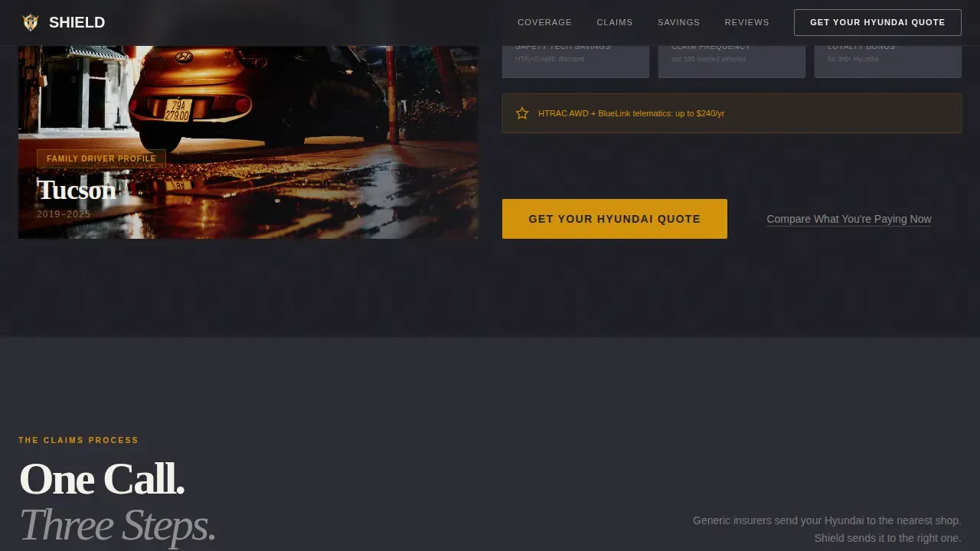Click the SHIELD brand name text

77,22
